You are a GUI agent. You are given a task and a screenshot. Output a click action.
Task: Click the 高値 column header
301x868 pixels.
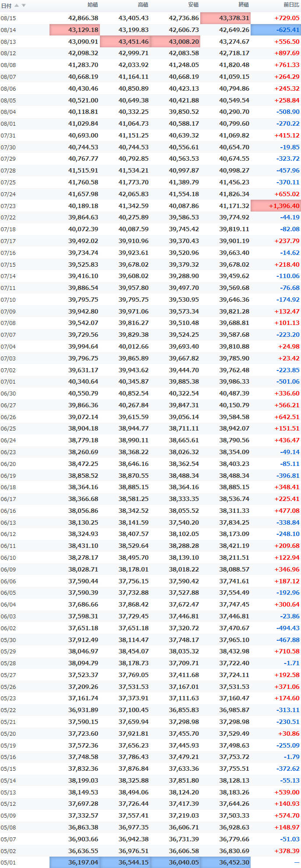click(143, 5)
